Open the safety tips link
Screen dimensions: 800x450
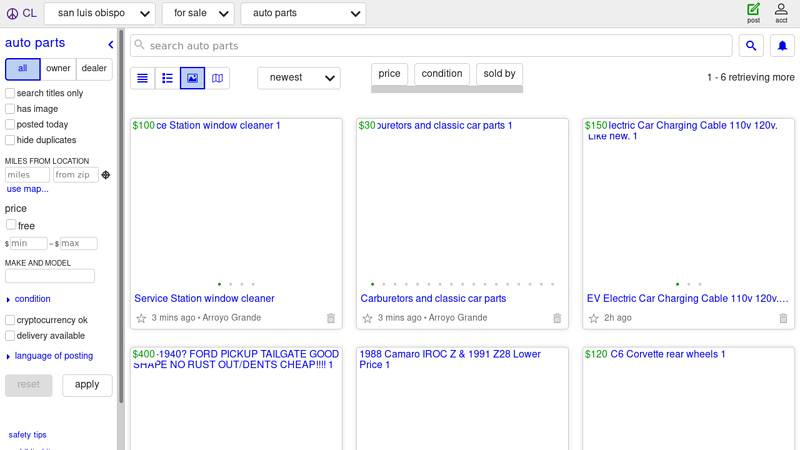[28, 435]
